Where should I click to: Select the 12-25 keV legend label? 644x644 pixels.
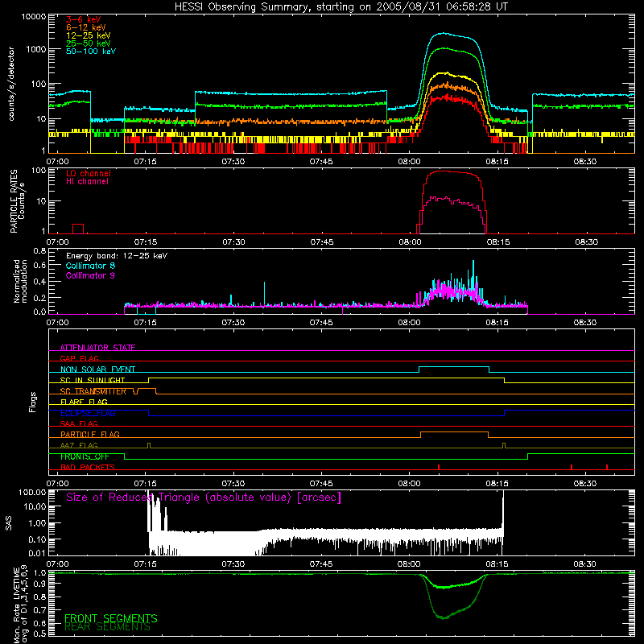click(88, 35)
